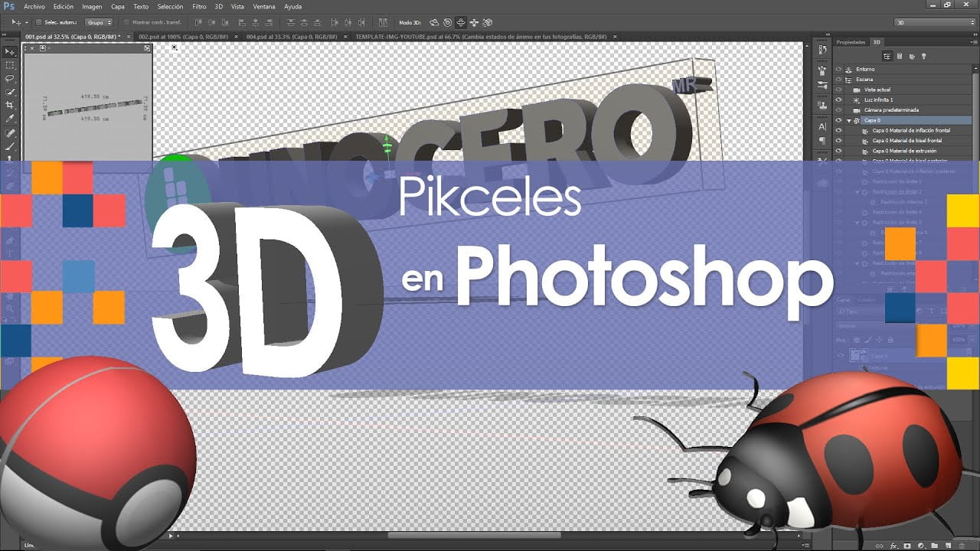Open the Imagen menu
980x551 pixels.
click(92, 6)
